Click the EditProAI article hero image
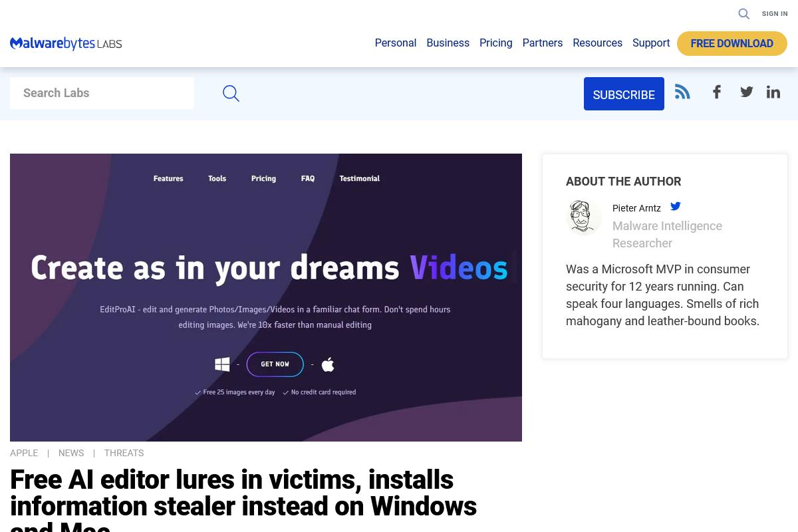This screenshot has width=798, height=532. (x=266, y=297)
